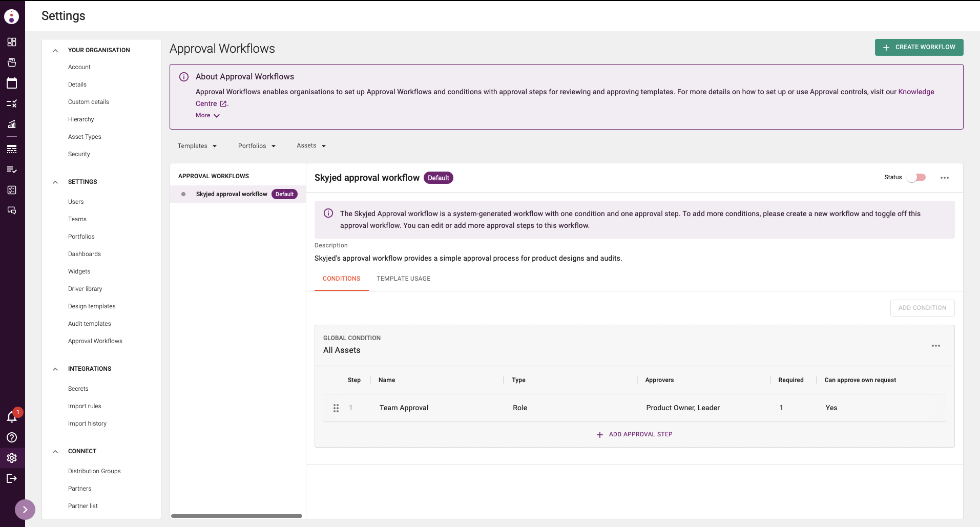Click the Approvers column header
The image size is (980, 527).
(659, 380)
